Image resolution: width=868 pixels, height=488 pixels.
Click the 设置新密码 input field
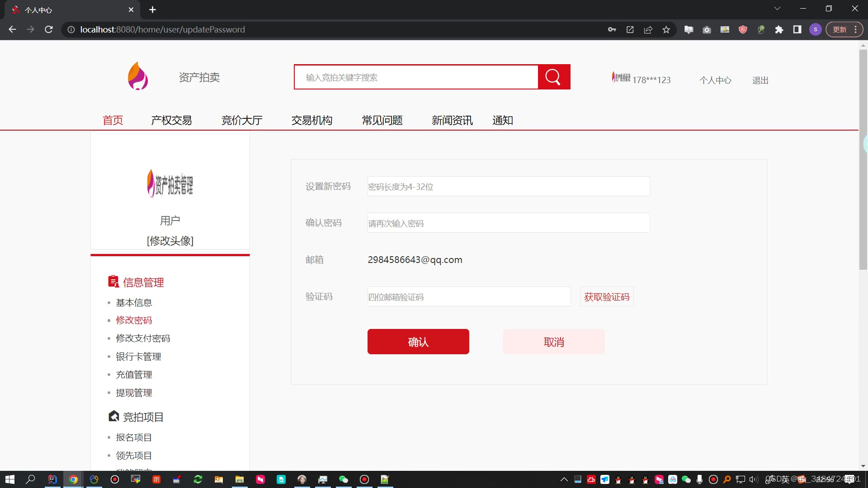(x=508, y=187)
